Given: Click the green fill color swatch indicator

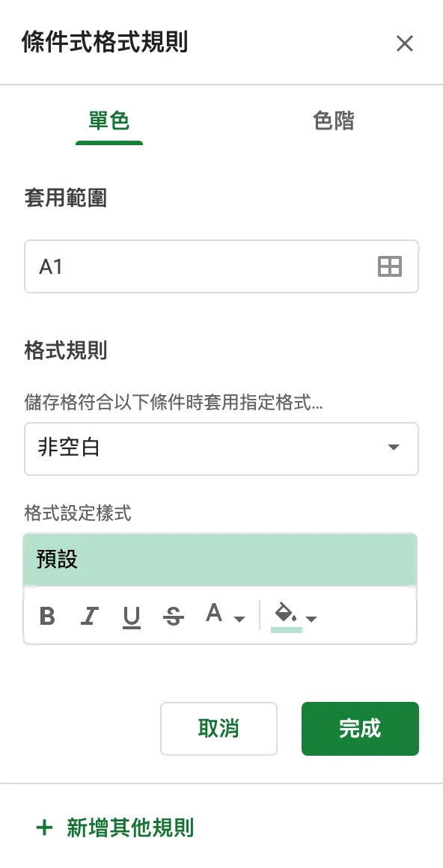Looking at the screenshot, I should [289, 629].
